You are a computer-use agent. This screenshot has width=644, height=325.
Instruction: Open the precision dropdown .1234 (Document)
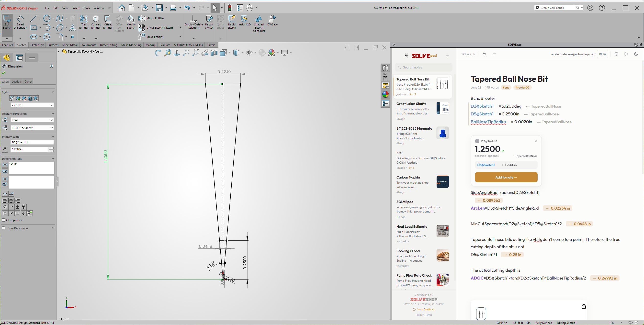32,128
